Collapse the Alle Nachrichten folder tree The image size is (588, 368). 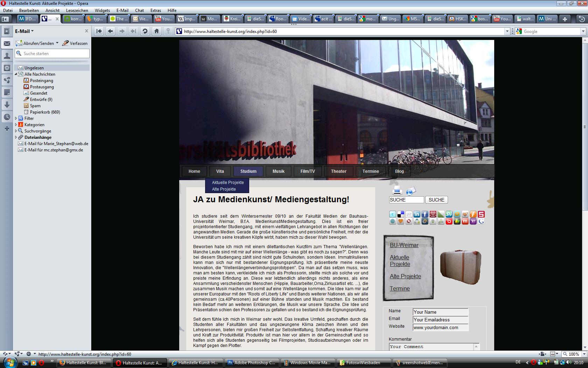point(16,74)
